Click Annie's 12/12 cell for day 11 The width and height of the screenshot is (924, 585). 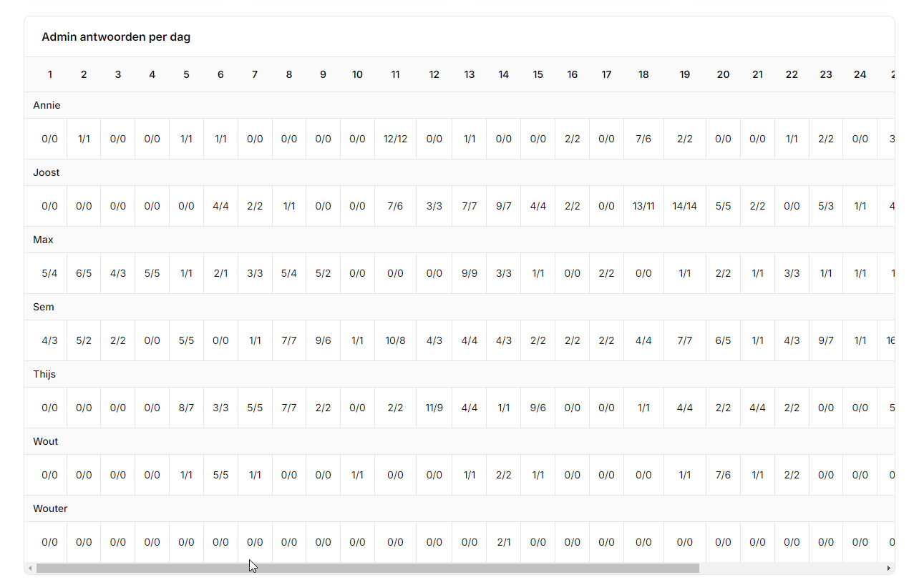[x=395, y=139]
